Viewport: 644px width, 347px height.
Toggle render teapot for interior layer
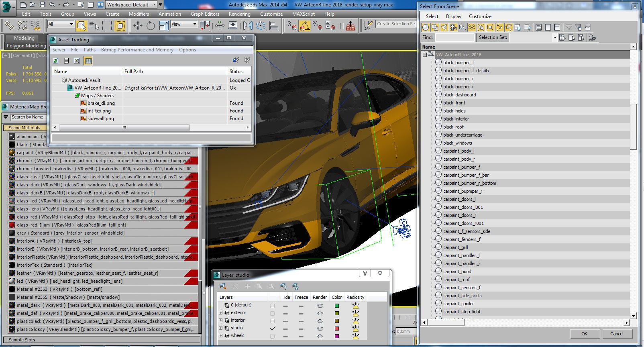click(320, 320)
